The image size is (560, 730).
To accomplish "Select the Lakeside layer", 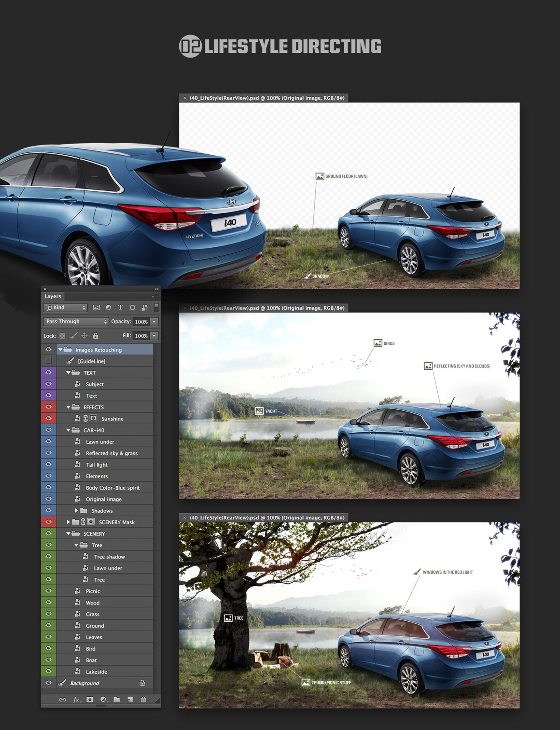I will pyautogui.click(x=105, y=672).
